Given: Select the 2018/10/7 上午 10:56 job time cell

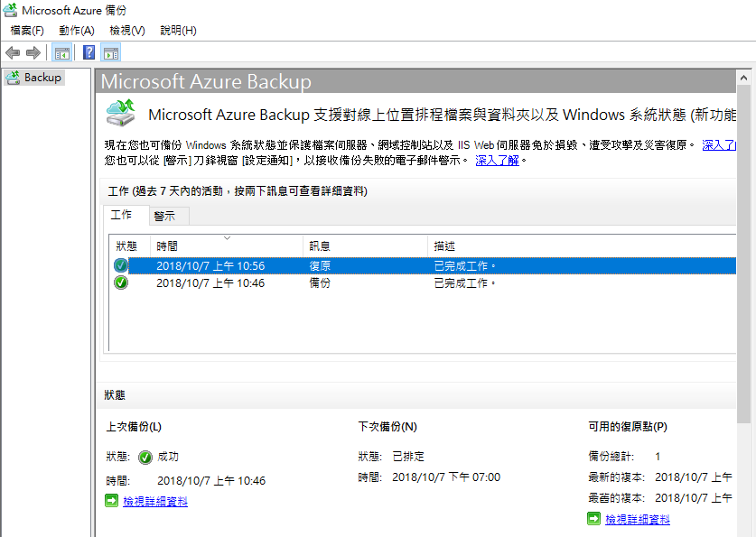Looking at the screenshot, I should [x=210, y=266].
